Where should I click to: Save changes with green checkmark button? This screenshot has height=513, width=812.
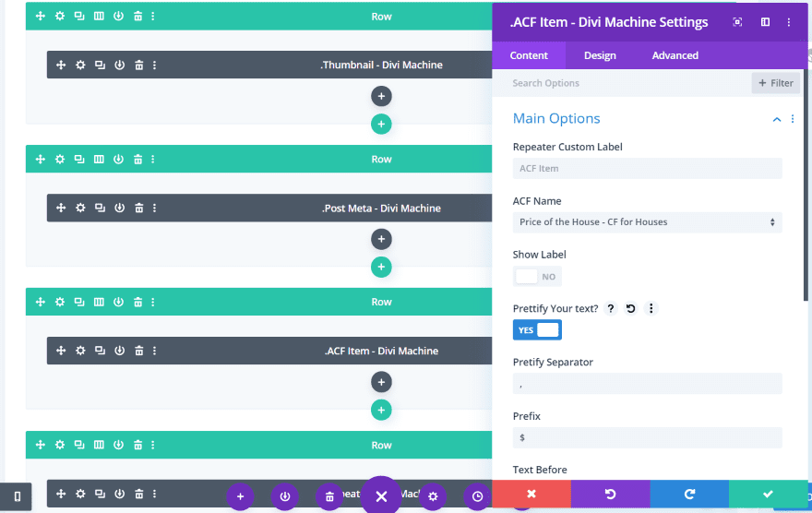[768, 495]
